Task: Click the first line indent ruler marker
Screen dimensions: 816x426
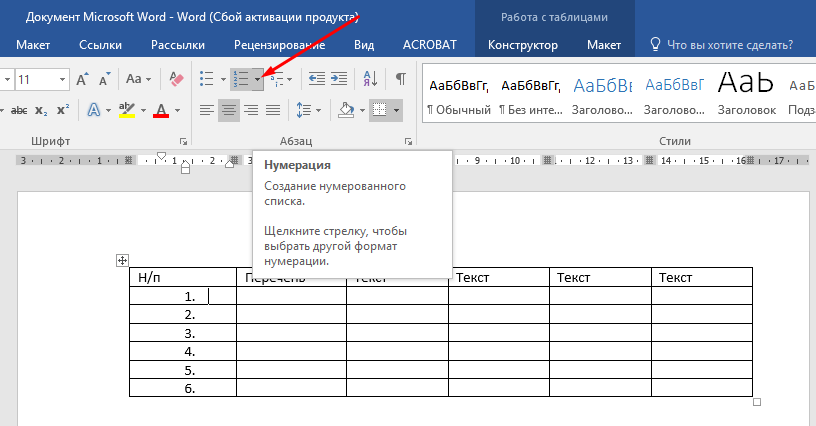Action: tap(161, 156)
